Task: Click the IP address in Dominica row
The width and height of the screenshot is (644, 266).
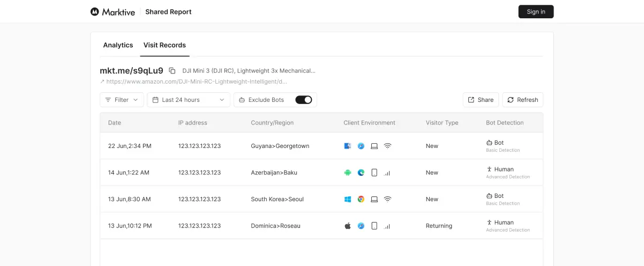Action: click(x=199, y=226)
